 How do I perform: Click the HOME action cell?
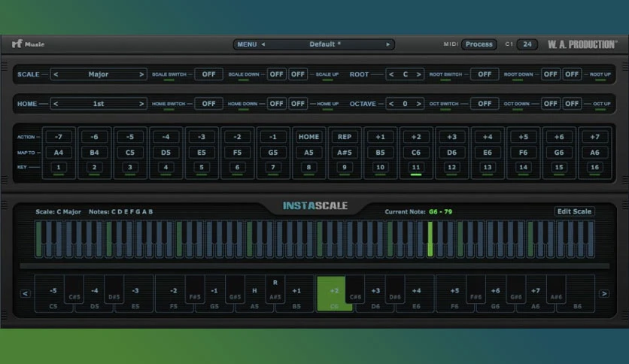[308, 137]
